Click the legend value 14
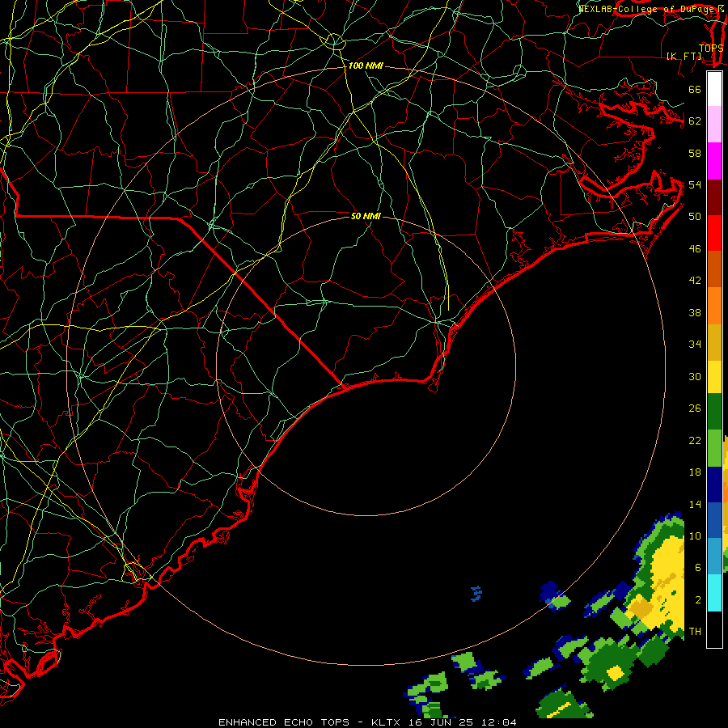The width and height of the screenshot is (728, 728). click(x=695, y=504)
